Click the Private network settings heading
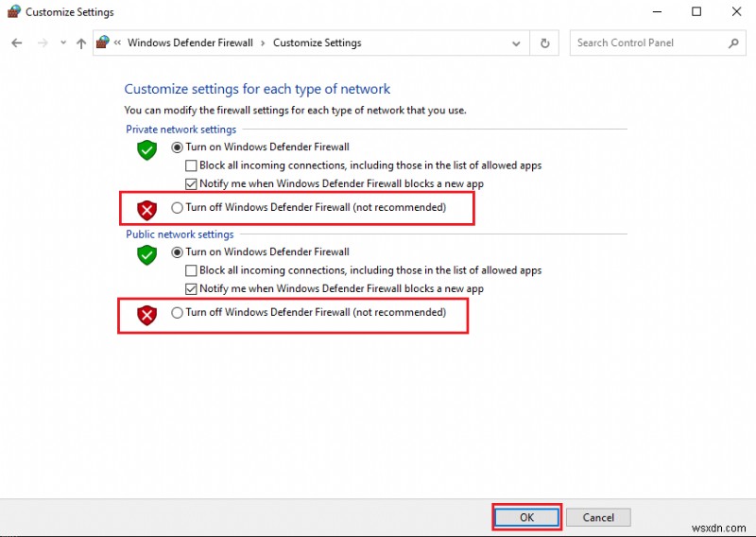 pyautogui.click(x=180, y=130)
